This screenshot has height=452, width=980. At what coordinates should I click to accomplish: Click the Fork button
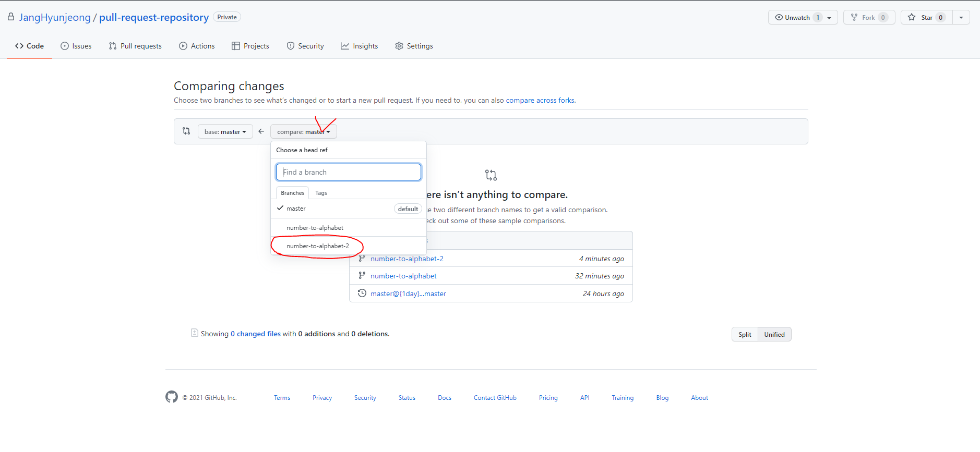[869, 17]
